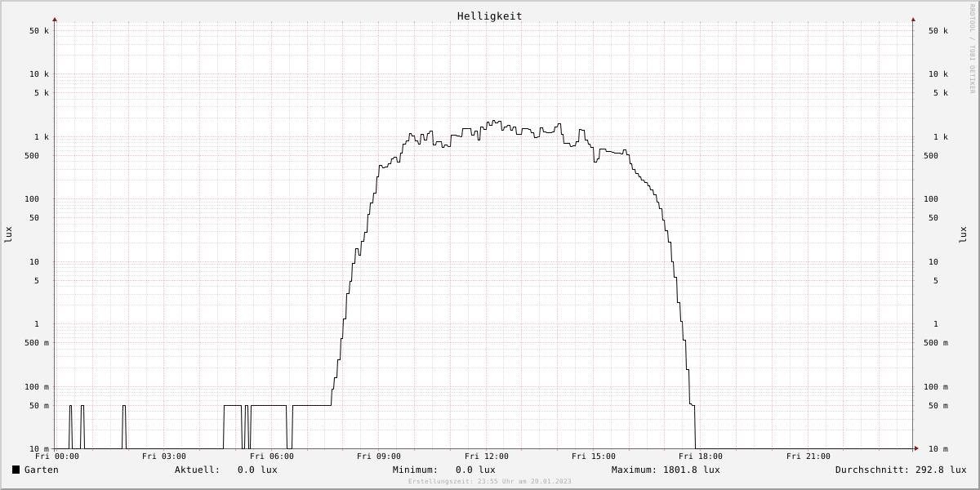
Task: Click the "50 m" label on the left axis
Action: point(39,406)
